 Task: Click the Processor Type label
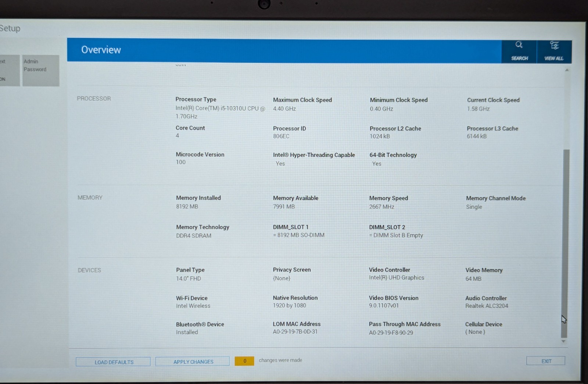coord(196,99)
